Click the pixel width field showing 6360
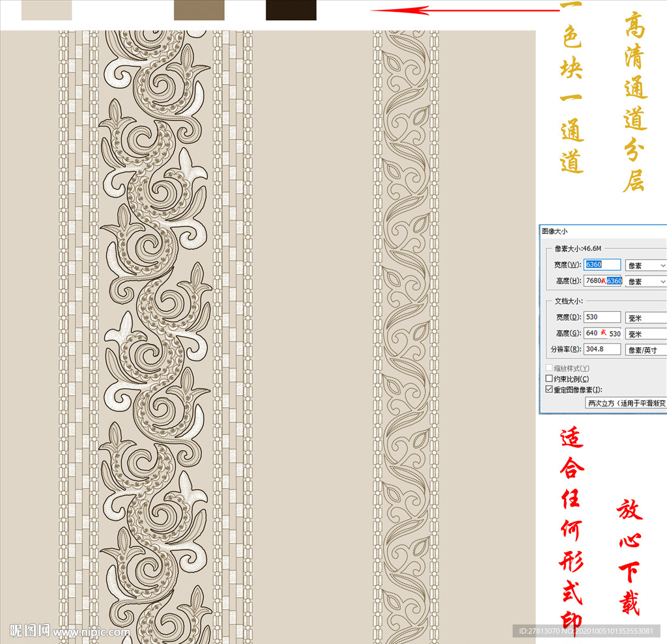 click(602, 264)
